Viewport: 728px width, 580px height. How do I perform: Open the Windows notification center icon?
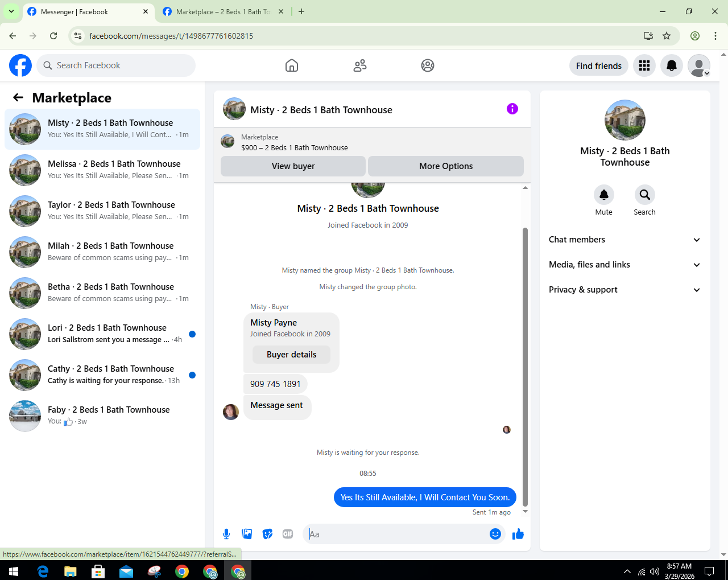click(709, 571)
